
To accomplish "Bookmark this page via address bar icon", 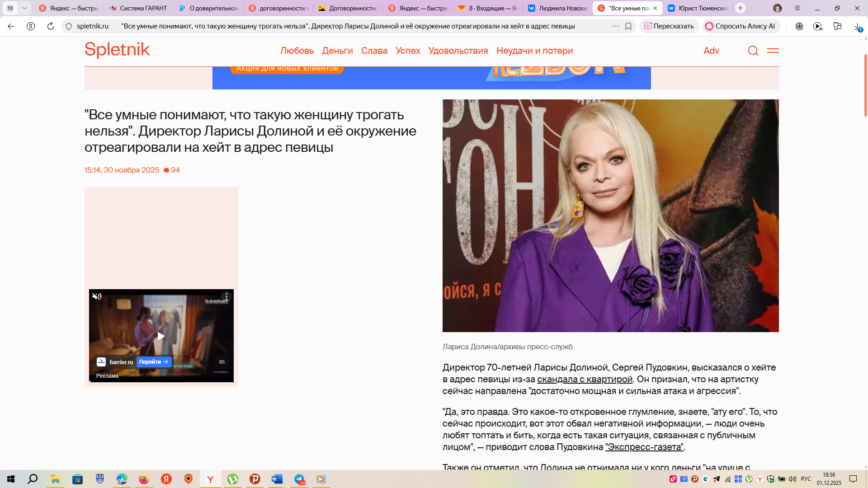I will 628,26.
